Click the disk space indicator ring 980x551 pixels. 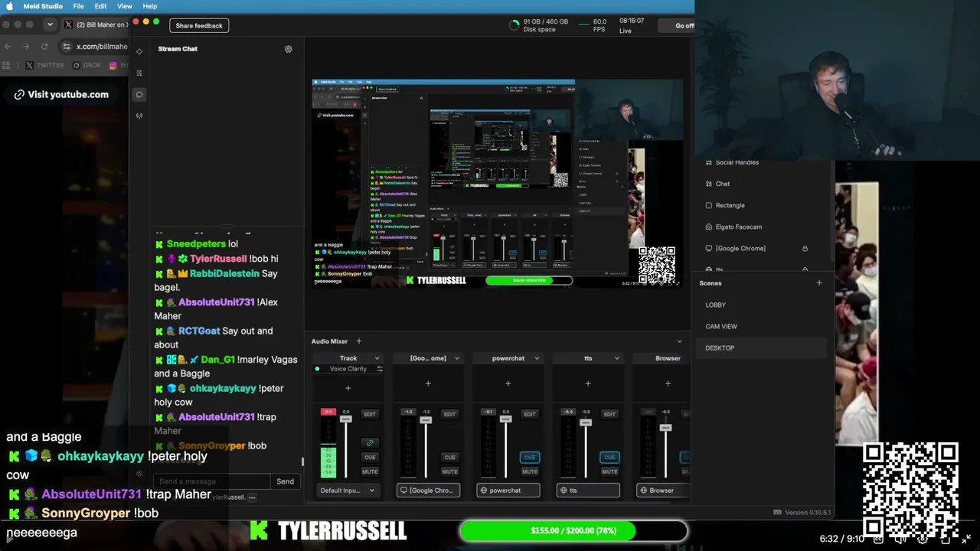click(x=514, y=25)
